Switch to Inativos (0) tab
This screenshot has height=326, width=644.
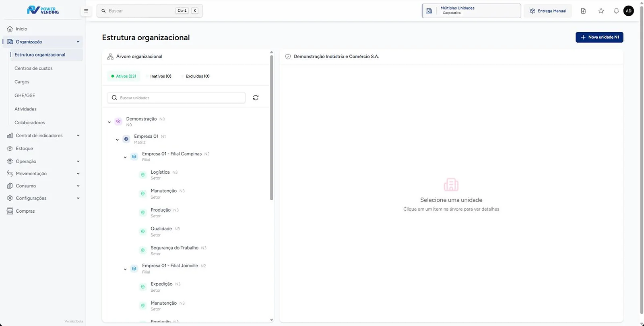coord(161,76)
